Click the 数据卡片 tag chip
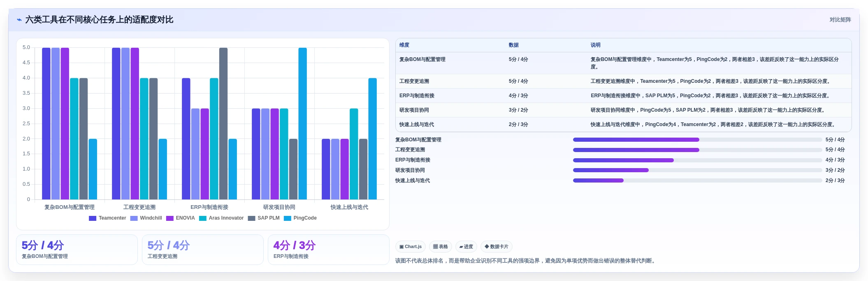Viewport: 868px width, 281px height. point(497,247)
